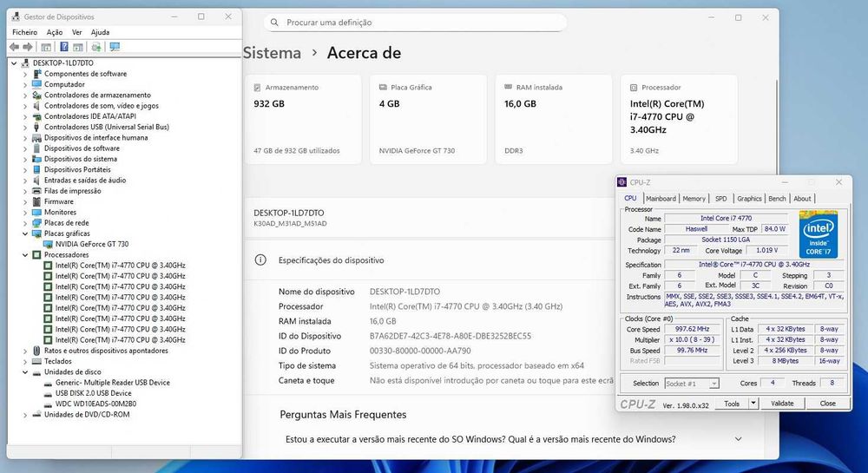Viewport: 868px width, 473px height.
Task: Click the Forward arrow in Device Manager toolbar
Action: (x=27, y=47)
